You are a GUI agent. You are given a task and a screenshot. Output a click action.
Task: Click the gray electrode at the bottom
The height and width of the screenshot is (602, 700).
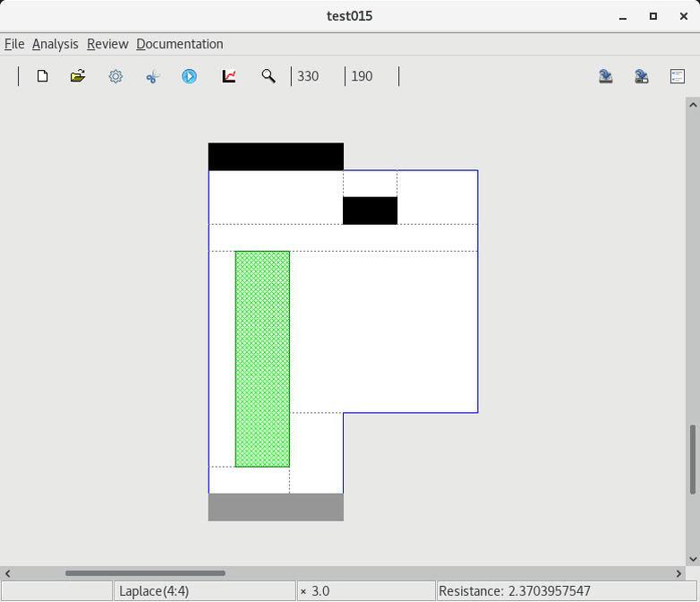pyautogui.click(x=276, y=507)
